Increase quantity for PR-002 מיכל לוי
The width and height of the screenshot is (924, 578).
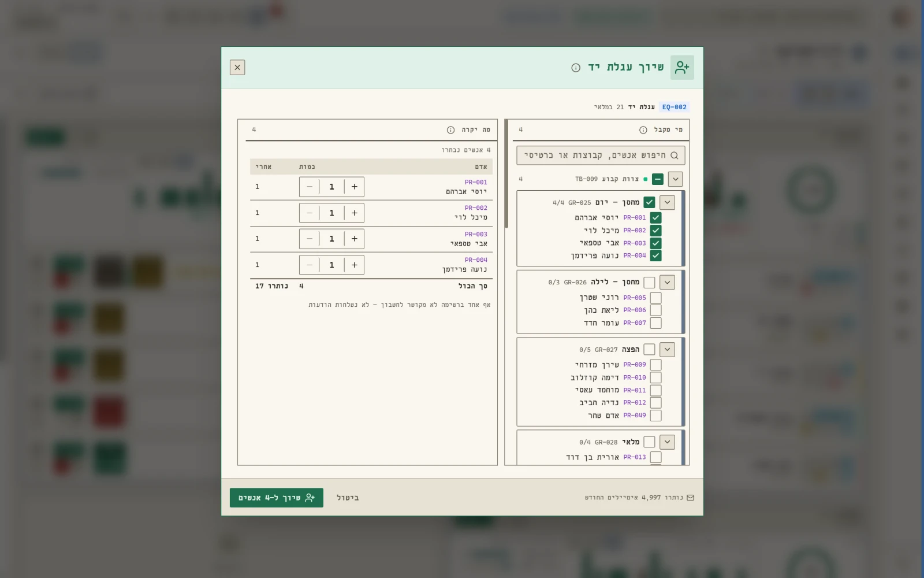[x=355, y=213]
